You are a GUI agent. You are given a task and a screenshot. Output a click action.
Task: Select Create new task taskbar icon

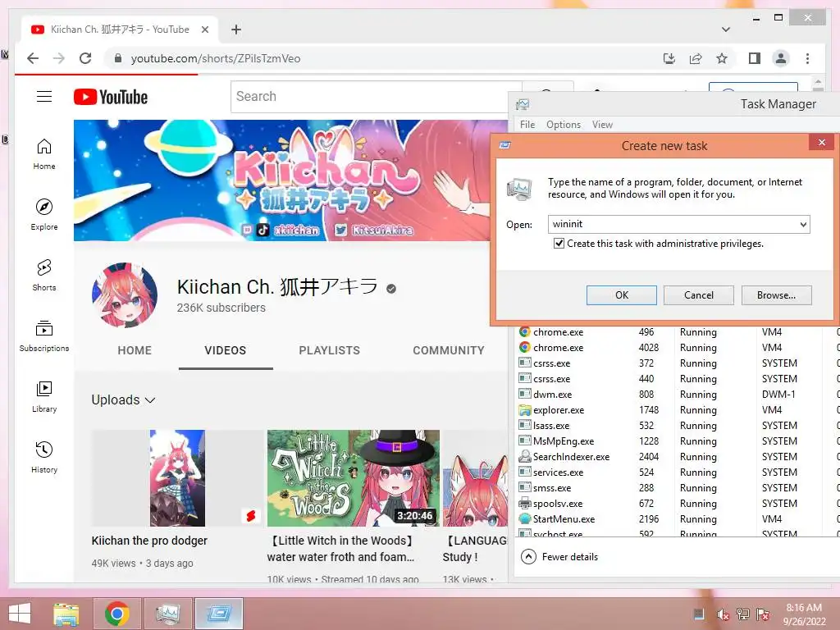[x=218, y=614]
